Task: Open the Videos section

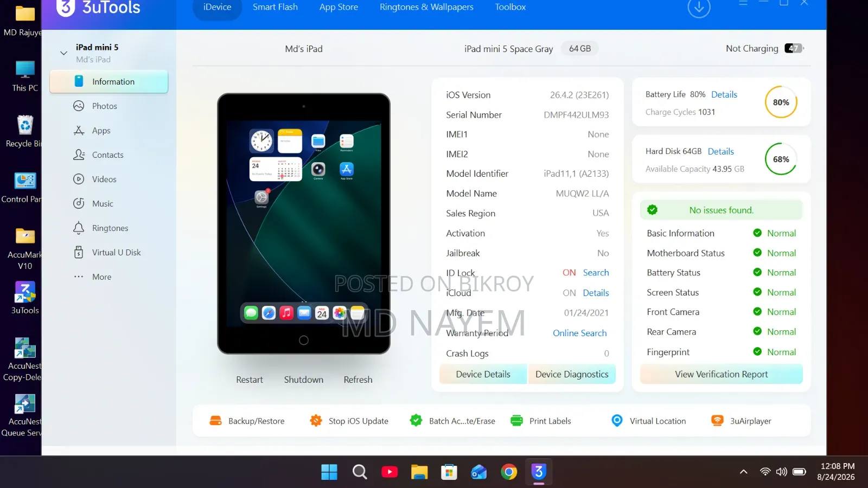Action: click(104, 179)
